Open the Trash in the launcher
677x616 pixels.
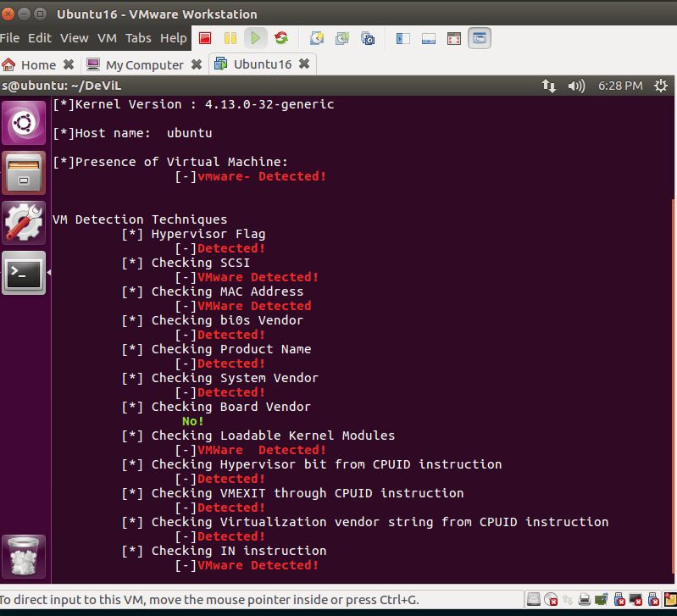click(x=24, y=557)
